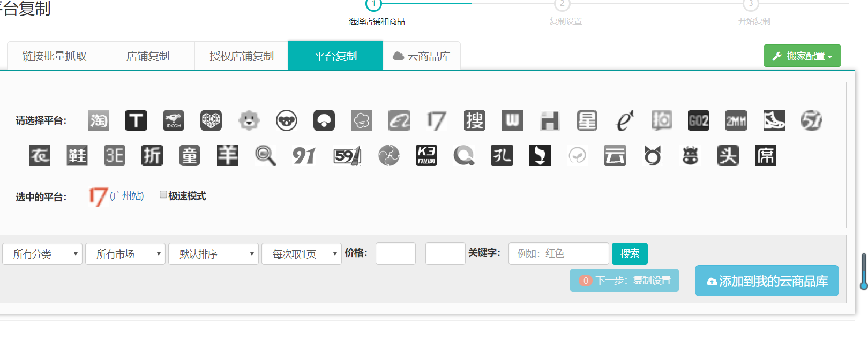This screenshot has height=363, width=868.
Task: Choose the faint leaf circle platform icon
Action: coord(578,155)
